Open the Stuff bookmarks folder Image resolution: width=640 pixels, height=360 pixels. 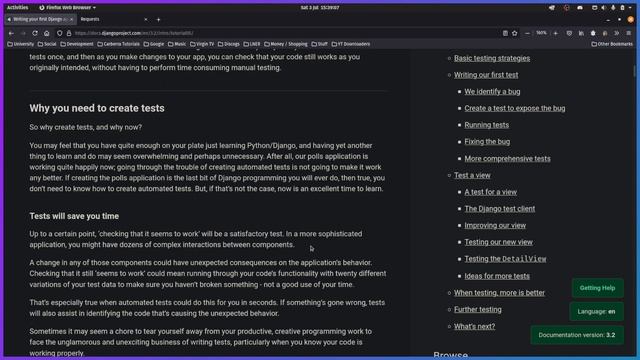point(320,44)
